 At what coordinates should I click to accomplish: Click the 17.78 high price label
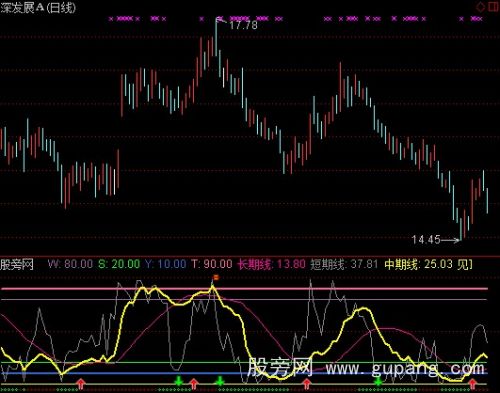coord(243,25)
